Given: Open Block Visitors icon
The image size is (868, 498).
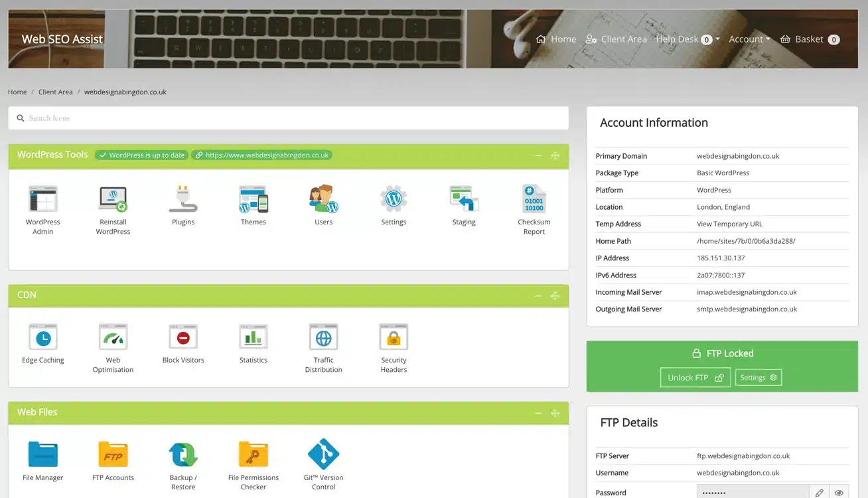Looking at the screenshot, I should (x=183, y=337).
